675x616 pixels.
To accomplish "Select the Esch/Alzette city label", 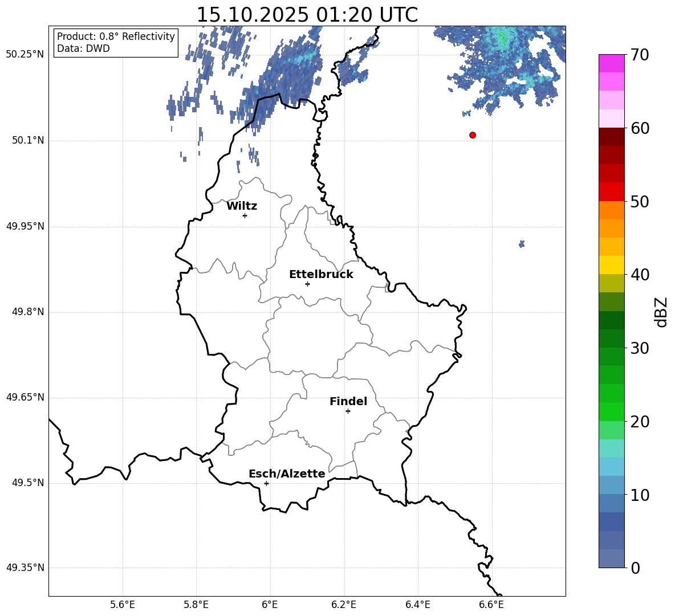I will 287,474.
